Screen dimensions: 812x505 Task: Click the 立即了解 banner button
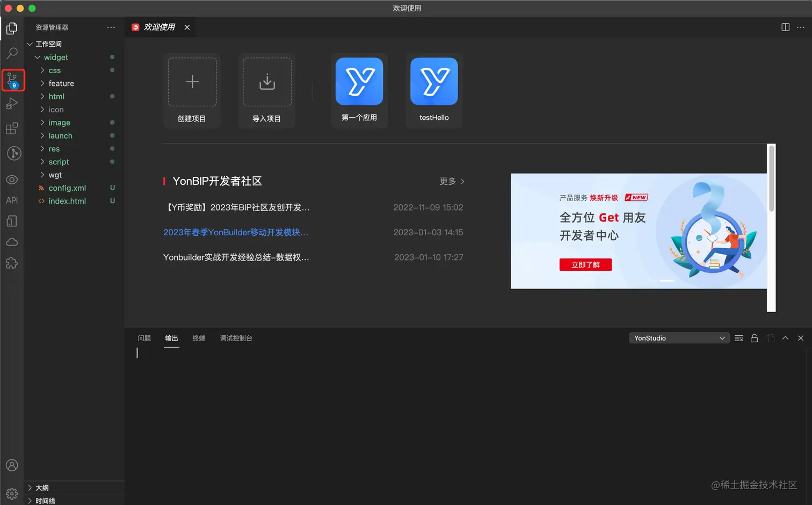[x=585, y=265]
